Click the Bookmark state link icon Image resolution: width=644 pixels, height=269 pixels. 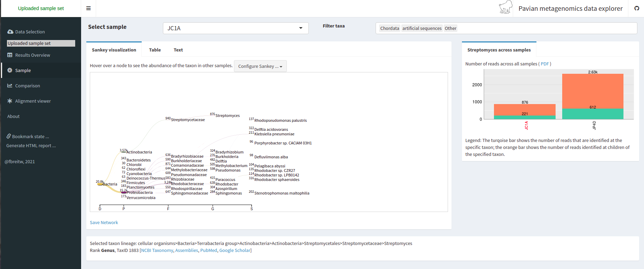9,136
